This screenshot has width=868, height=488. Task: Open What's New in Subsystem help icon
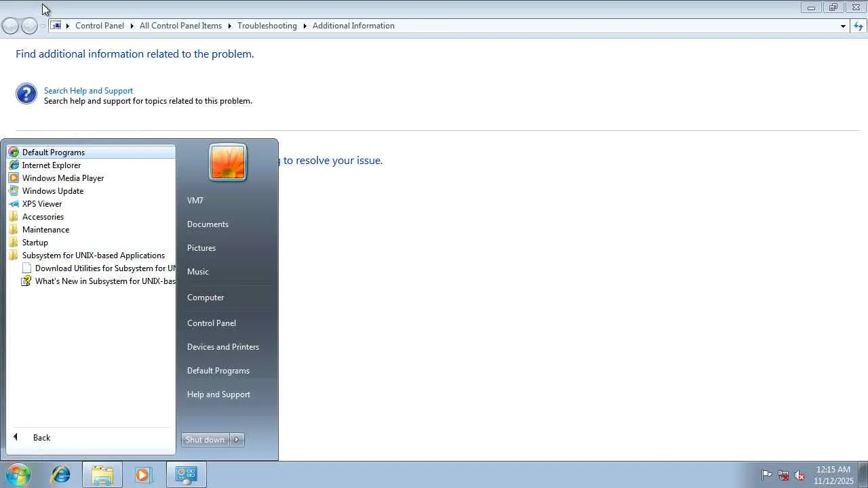click(26, 281)
